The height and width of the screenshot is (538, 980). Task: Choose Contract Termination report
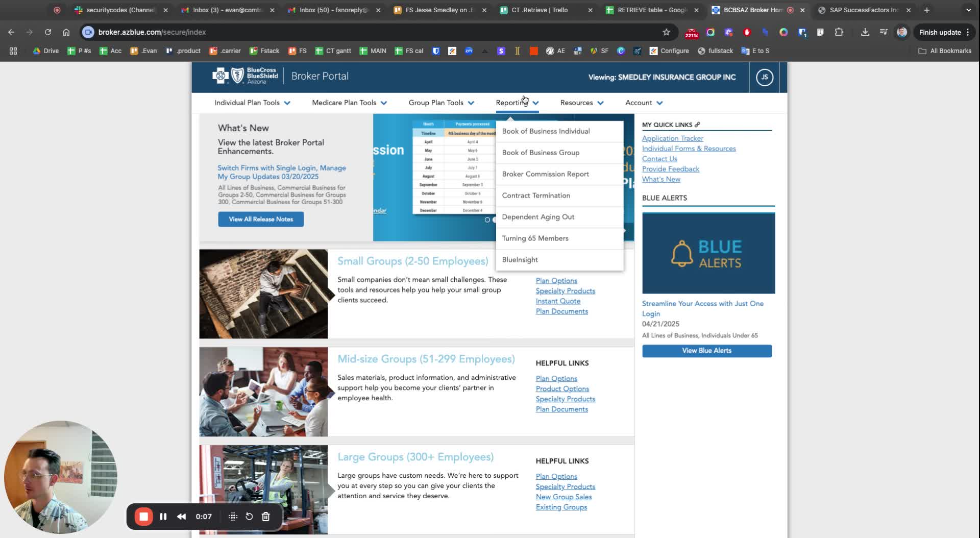point(559,195)
